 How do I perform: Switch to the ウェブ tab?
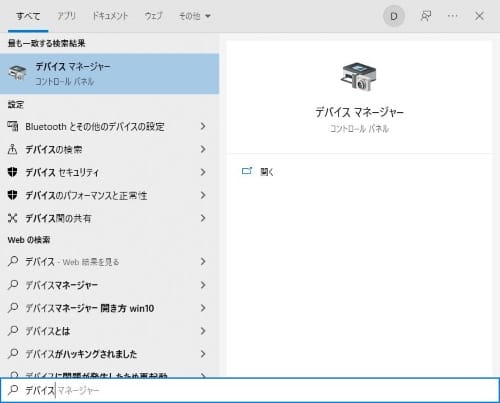[153, 16]
